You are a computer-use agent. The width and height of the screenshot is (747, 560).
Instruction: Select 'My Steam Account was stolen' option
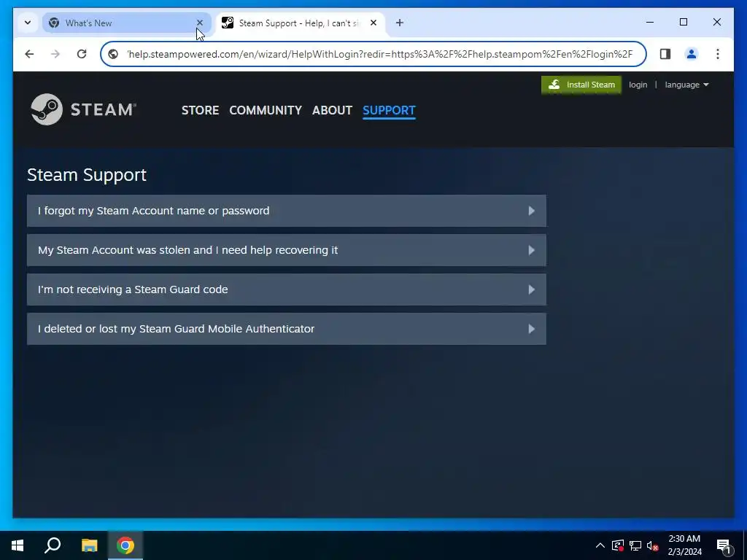pyautogui.click(x=286, y=250)
